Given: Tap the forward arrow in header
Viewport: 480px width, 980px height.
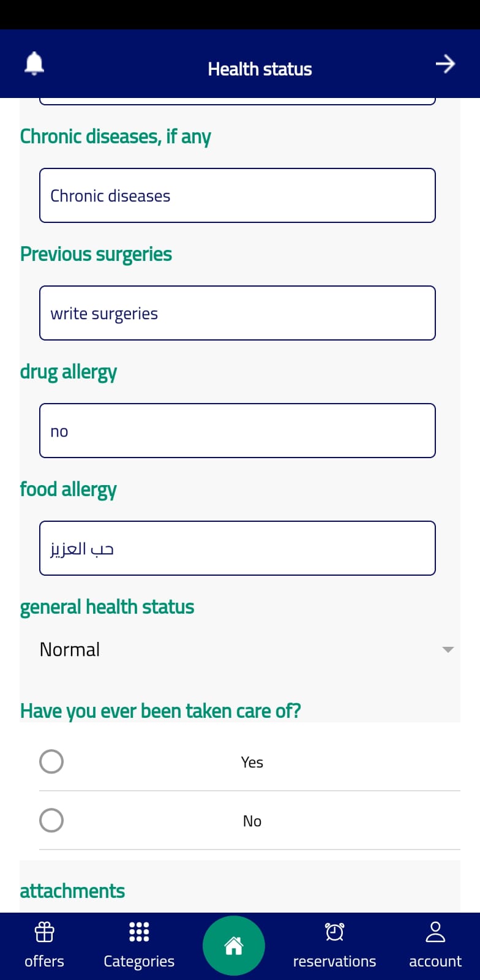Looking at the screenshot, I should 445,64.
